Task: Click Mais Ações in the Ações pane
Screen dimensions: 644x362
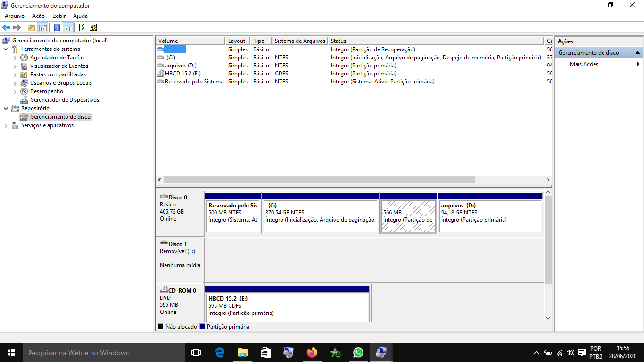Action: click(584, 64)
